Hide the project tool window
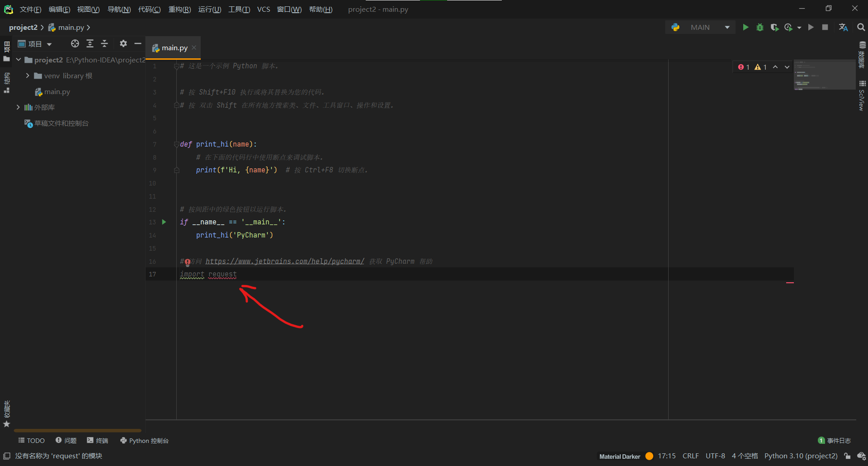868x466 pixels. click(x=138, y=43)
